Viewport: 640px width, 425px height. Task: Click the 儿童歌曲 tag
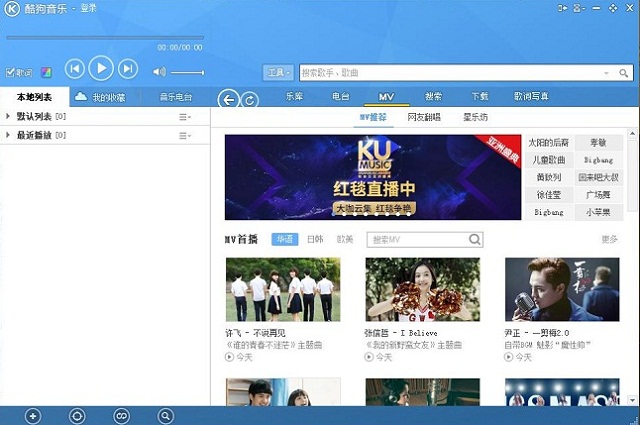pos(549,160)
